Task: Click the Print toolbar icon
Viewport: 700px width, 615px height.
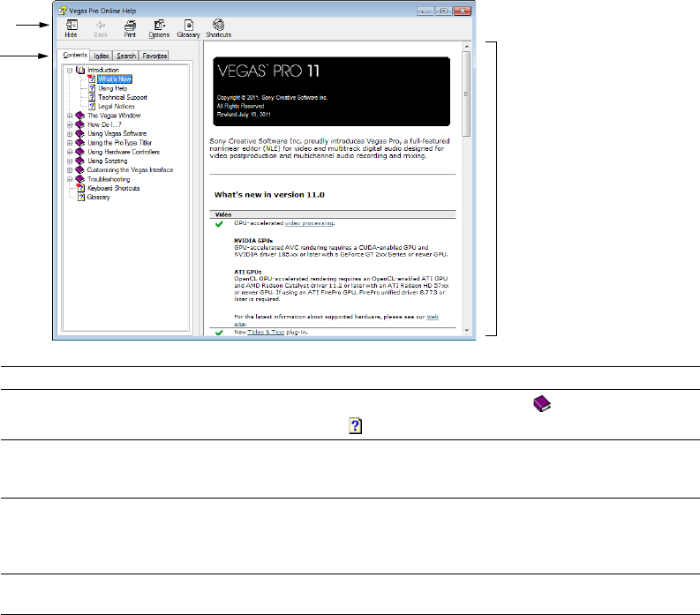Action: pos(130,28)
